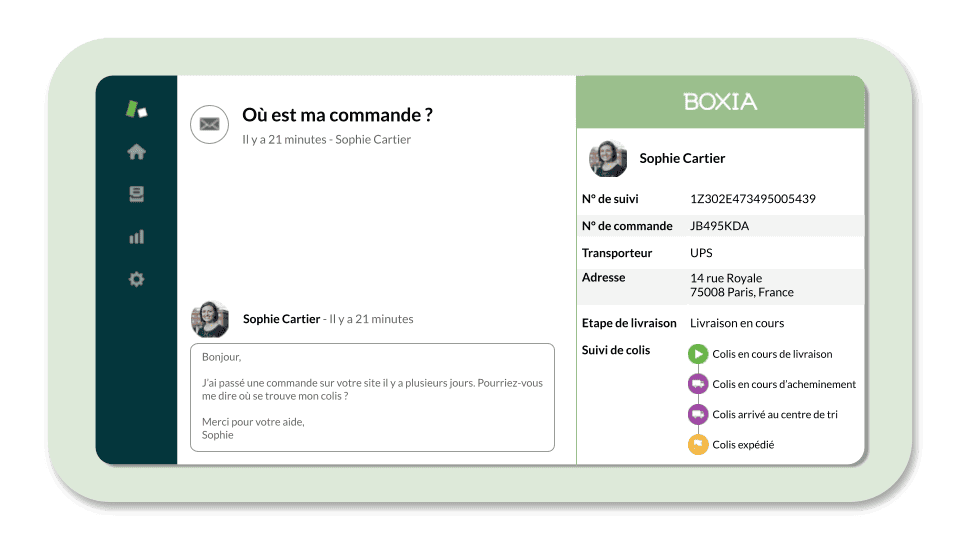This screenshot has width=960, height=540.
Task: Click the 'N° de suivi' field label
Action: (x=610, y=199)
